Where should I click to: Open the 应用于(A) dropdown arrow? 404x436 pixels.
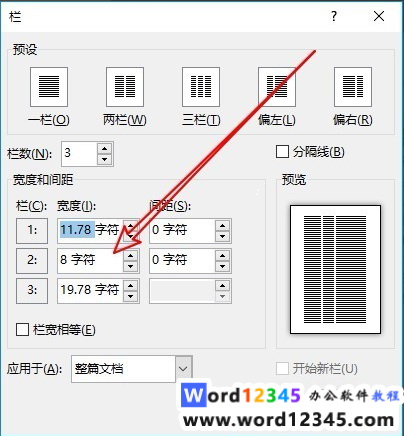pos(183,369)
